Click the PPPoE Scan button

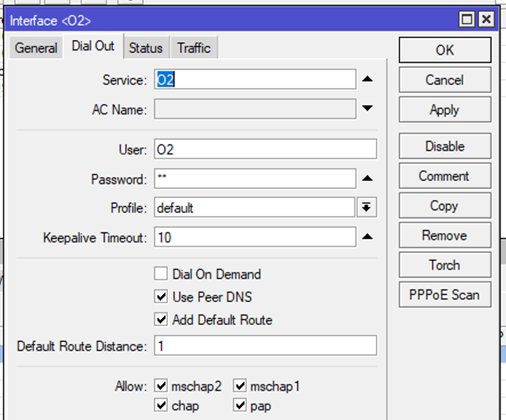[x=444, y=295]
